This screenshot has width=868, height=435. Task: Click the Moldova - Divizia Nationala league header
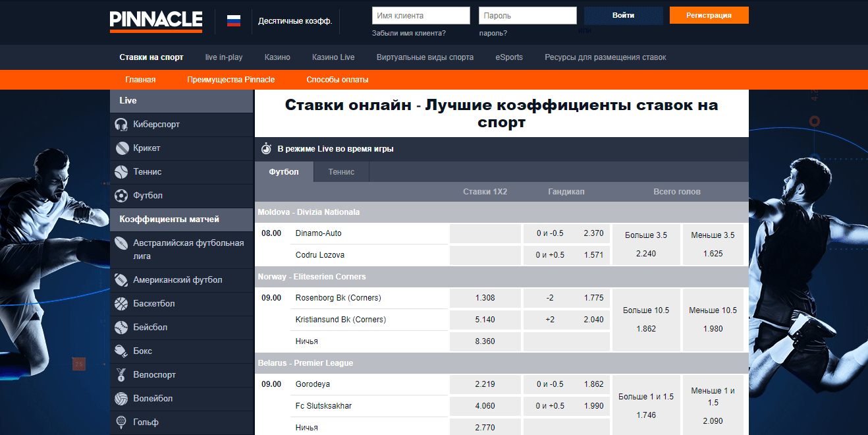click(x=502, y=212)
